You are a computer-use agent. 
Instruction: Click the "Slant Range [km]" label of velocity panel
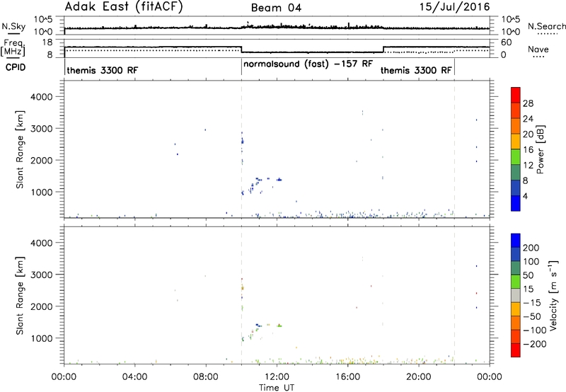point(20,296)
